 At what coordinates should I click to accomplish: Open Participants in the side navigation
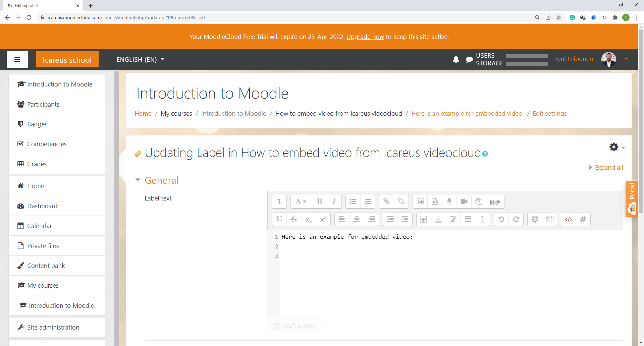point(43,104)
